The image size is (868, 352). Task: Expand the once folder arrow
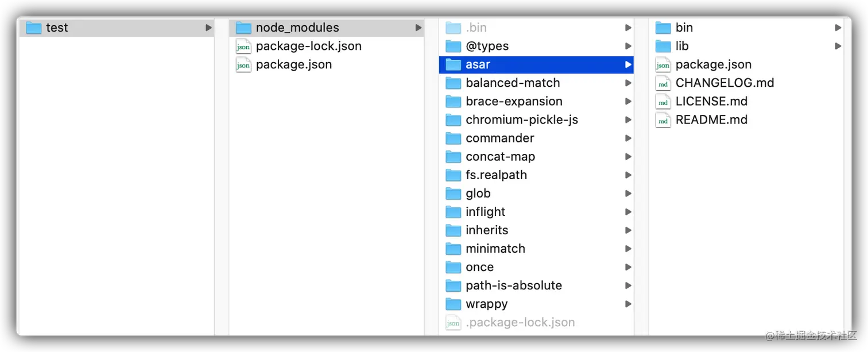(x=628, y=267)
